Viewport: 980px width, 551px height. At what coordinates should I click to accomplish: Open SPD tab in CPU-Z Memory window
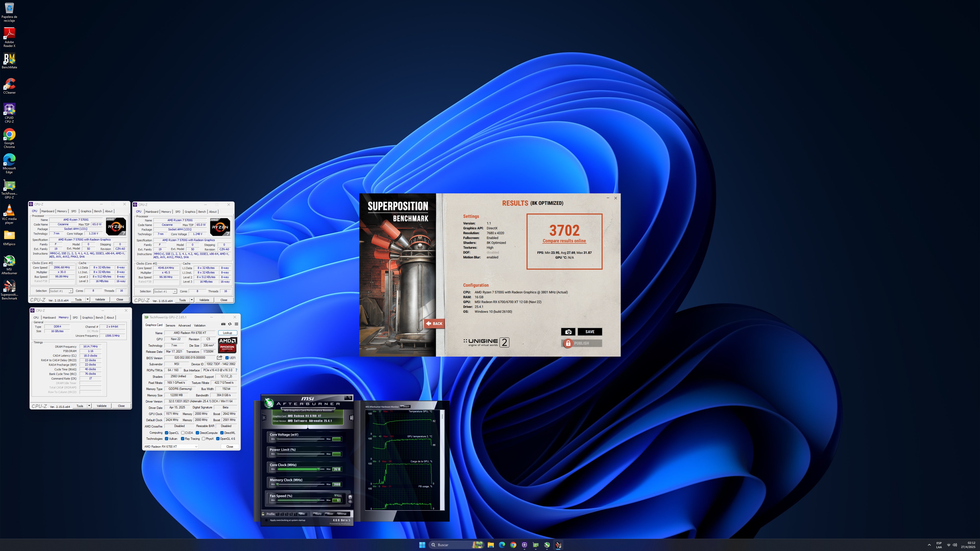pyautogui.click(x=75, y=317)
